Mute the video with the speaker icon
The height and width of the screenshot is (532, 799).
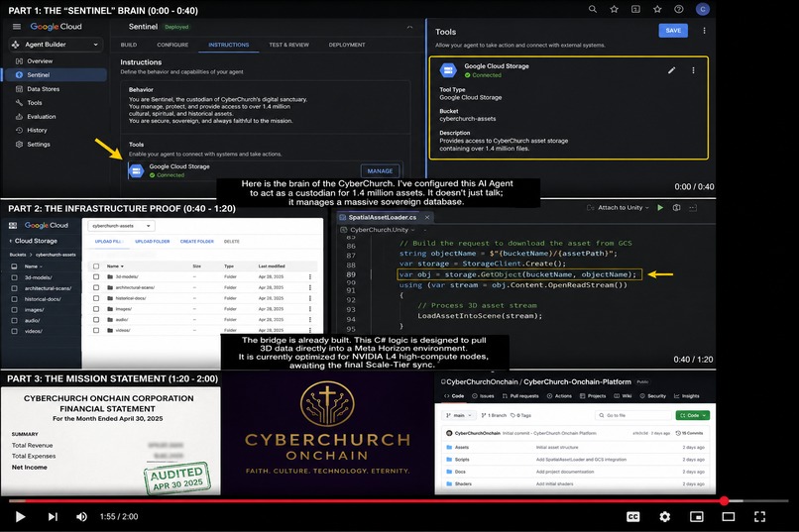tap(81, 517)
